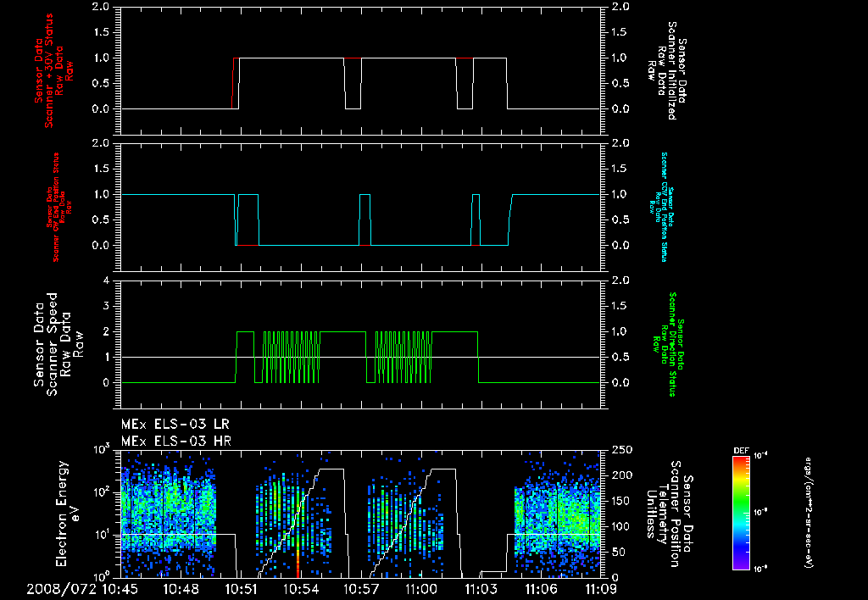Click the 'Scanner Speed Raw Data' axis title
The width and height of the screenshot is (868, 600).
[x=58, y=344]
